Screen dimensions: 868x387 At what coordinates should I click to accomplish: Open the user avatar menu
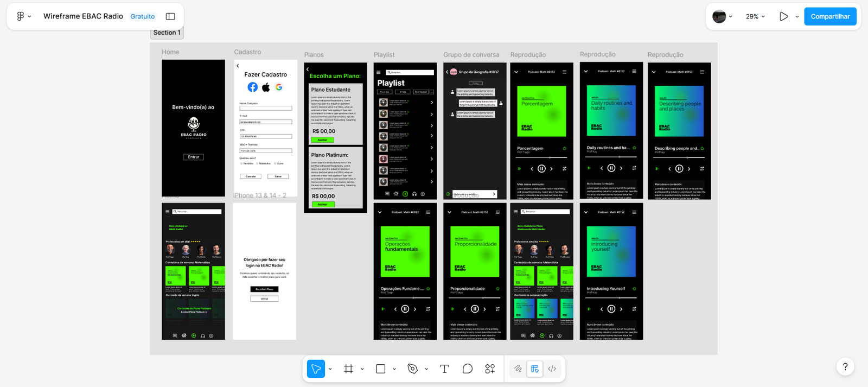point(722,16)
